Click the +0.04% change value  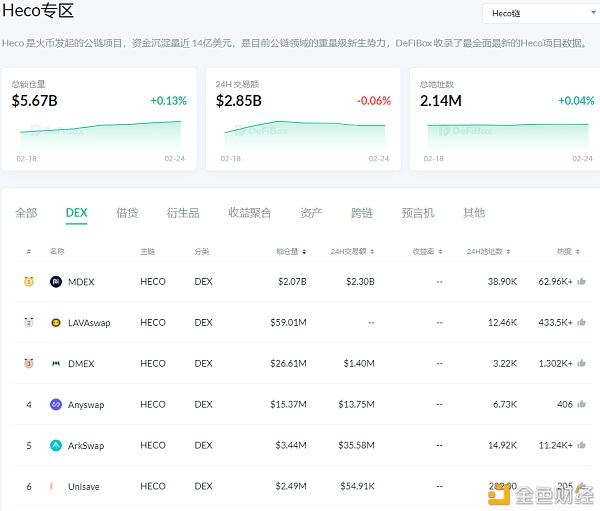pyautogui.click(x=576, y=101)
